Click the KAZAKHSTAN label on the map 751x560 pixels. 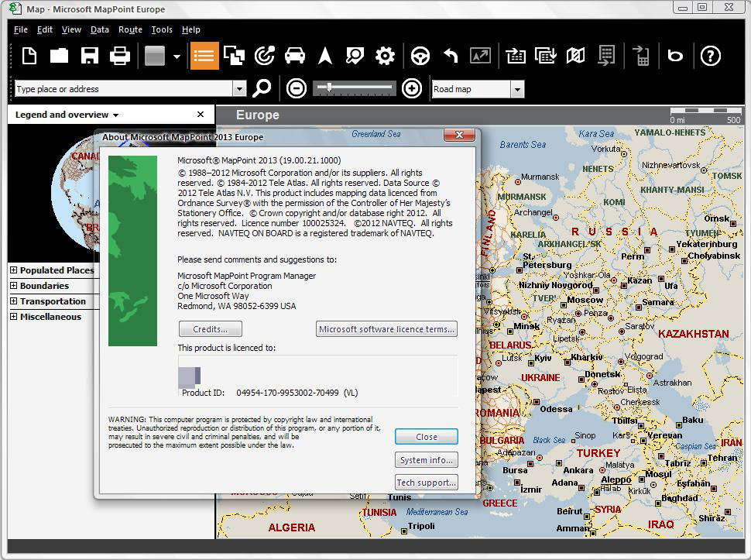694,334
